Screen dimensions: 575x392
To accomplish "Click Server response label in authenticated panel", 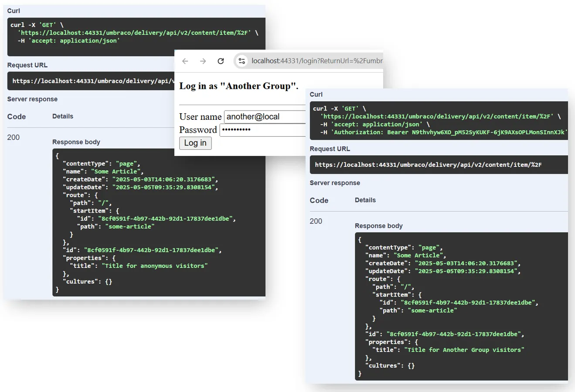I will click(x=334, y=183).
